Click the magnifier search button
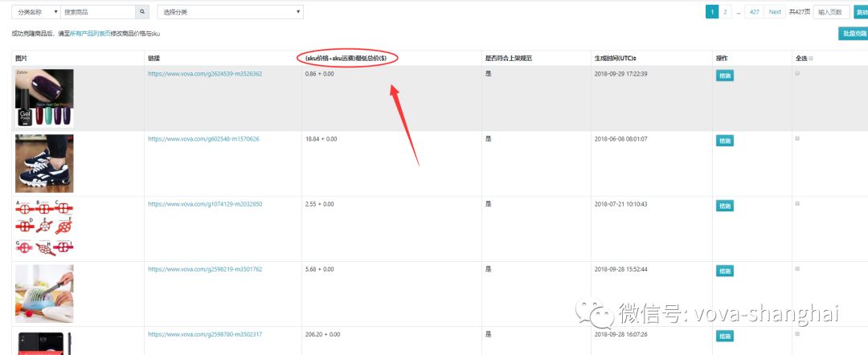This screenshot has height=355, width=868. (x=142, y=11)
